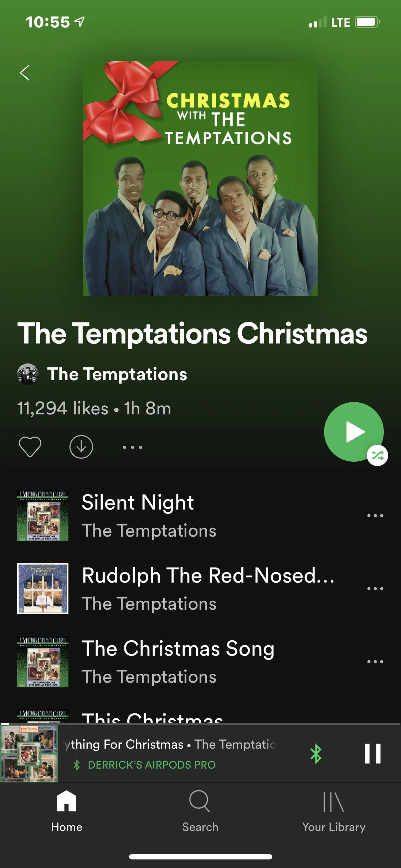Image resolution: width=401 pixels, height=868 pixels.
Task: Like the playlist with heart icon
Action: coord(30,446)
